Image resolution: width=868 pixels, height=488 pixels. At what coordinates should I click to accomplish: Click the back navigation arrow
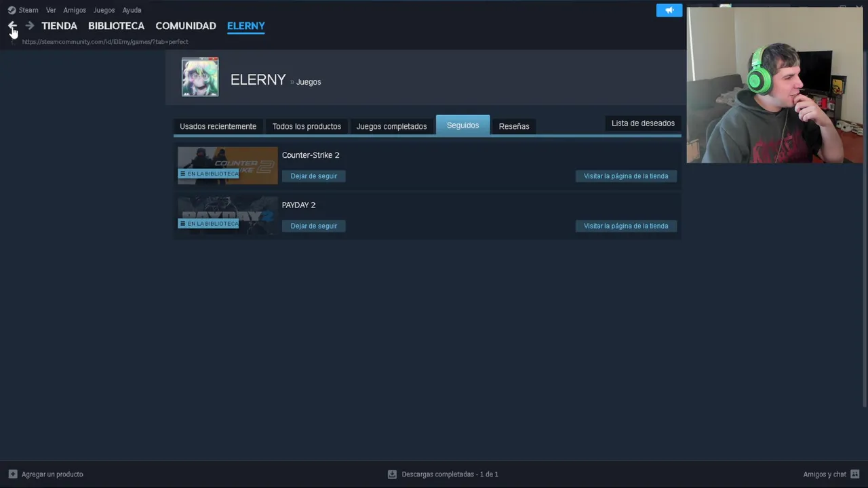click(x=12, y=26)
